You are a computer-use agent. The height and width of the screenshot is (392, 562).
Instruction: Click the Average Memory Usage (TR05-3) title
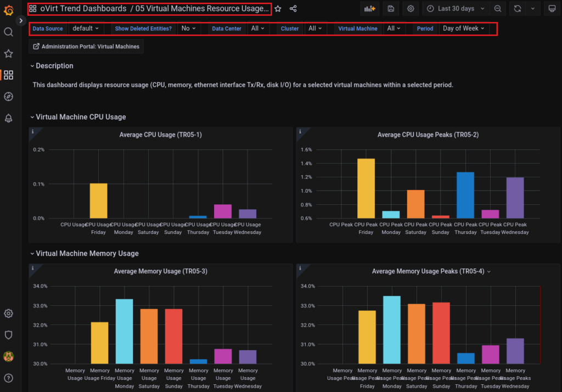161,272
